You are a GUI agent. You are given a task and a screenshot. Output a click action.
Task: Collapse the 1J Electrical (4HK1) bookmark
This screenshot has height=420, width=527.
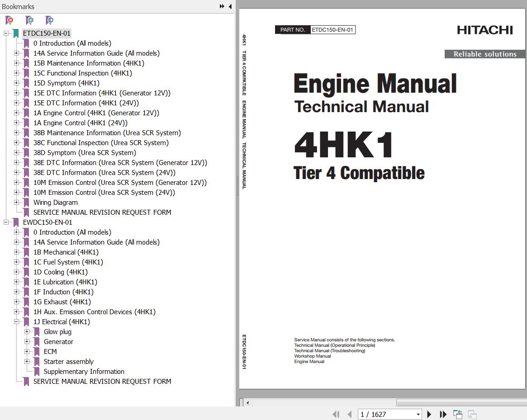click(16, 321)
